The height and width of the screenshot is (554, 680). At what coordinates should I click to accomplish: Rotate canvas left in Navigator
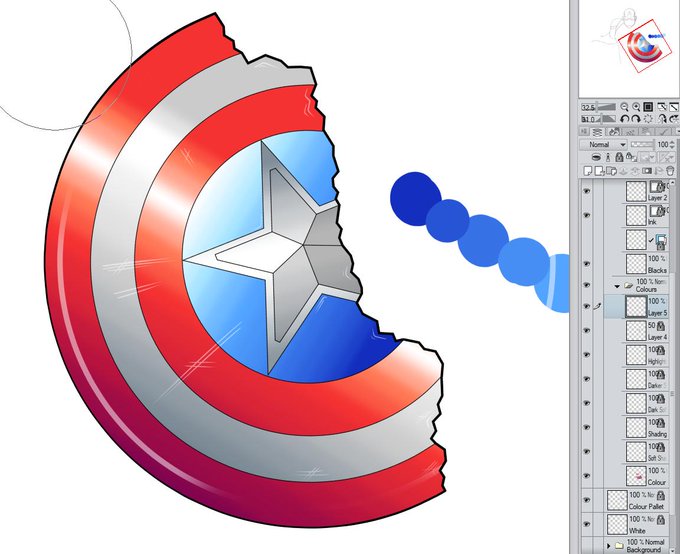coord(624,118)
